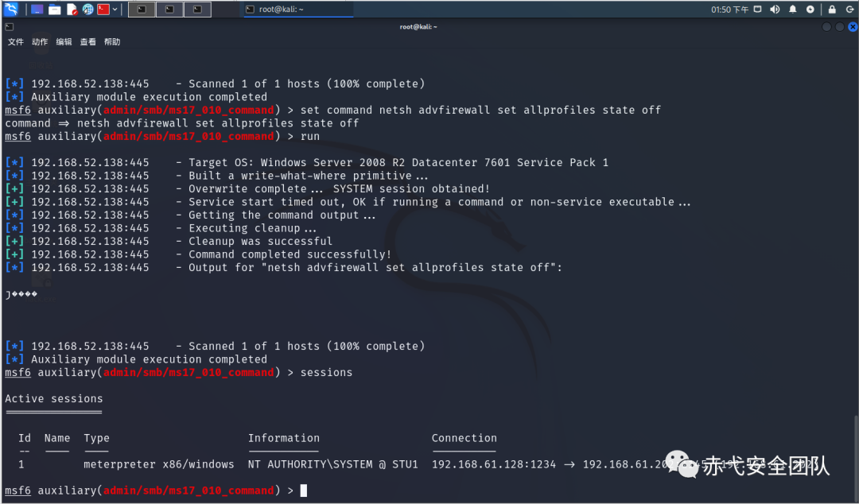Viewport: 859px width, 504px height.
Task: Switch to workspace 1 in the pager
Action: pos(142,10)
